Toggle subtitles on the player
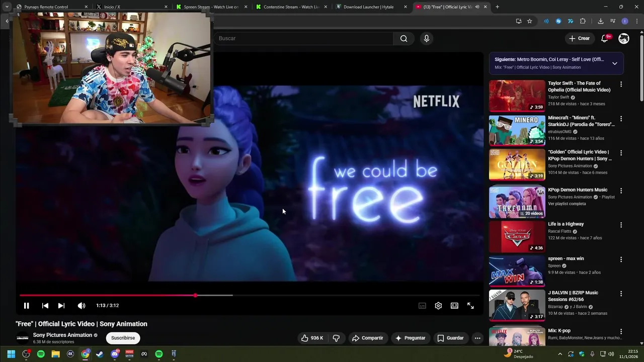Viewport: 644px width, 362px height. coord(422,306)
